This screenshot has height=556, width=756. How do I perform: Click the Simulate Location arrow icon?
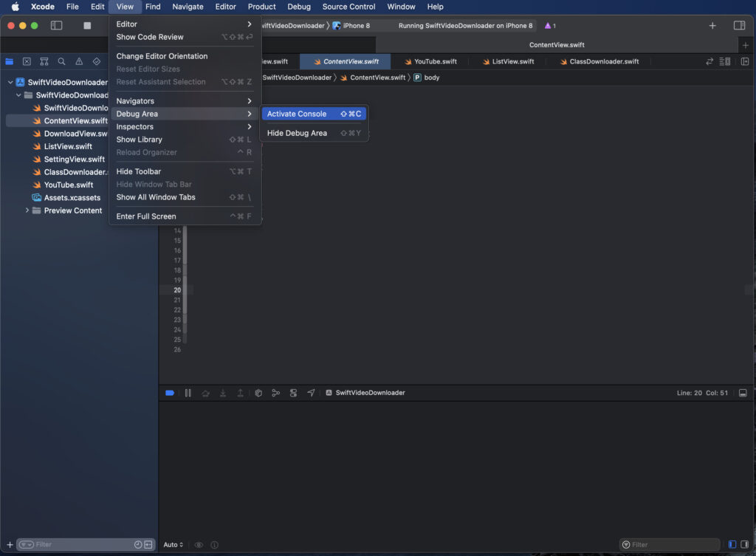311,393
